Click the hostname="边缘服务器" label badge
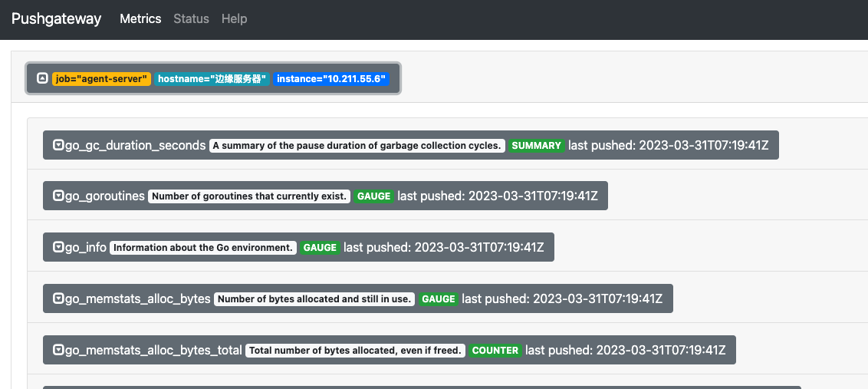868x389 pixels. [x=212, y=79]
